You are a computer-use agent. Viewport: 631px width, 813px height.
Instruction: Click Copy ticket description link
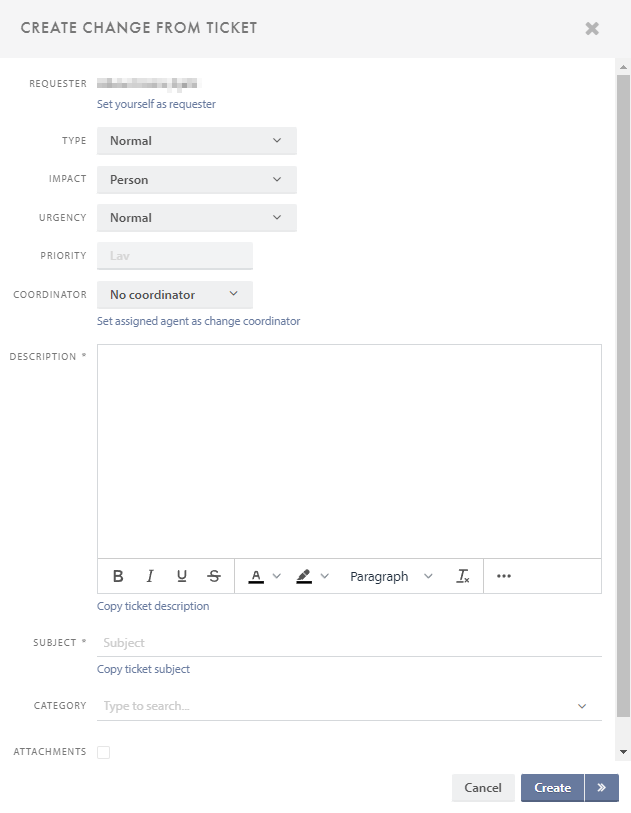153,606
